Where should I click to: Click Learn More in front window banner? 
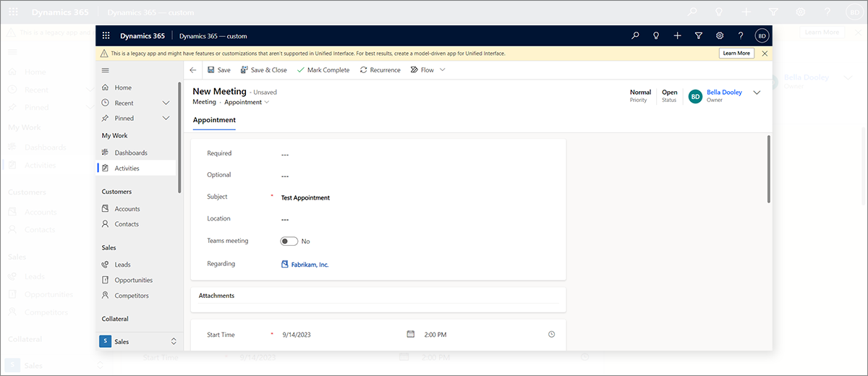[736, 54]
